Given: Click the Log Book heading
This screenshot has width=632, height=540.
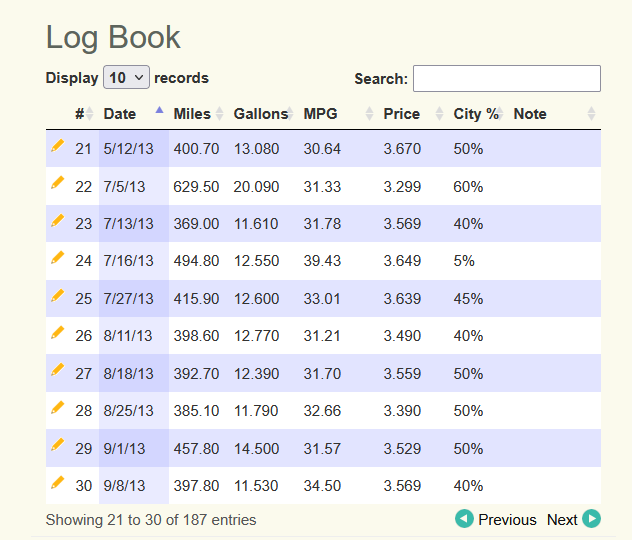Looking at the screenshot, I should pos(113,38).
